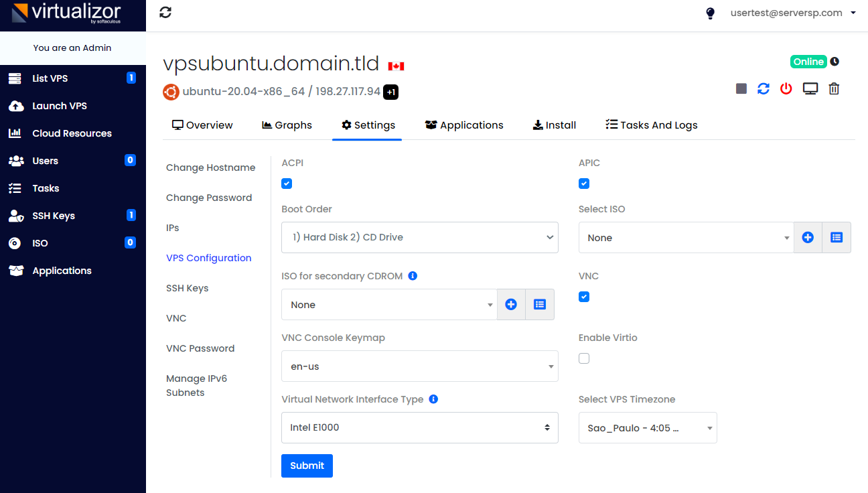Image resolution: width=868 pixels, height=493 pixels.
Task: Open Virtual Network Interface Type dropdown
Action: click(420, 427)
